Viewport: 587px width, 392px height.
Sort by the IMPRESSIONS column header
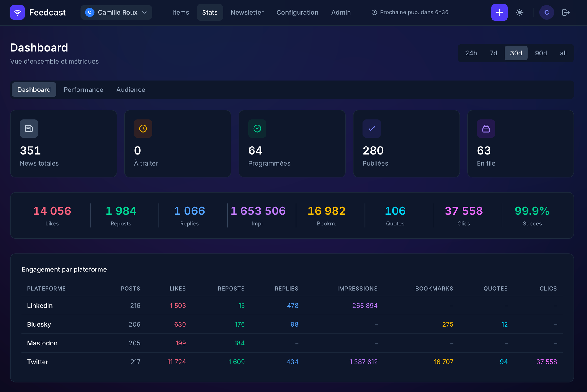coord(357,289)
